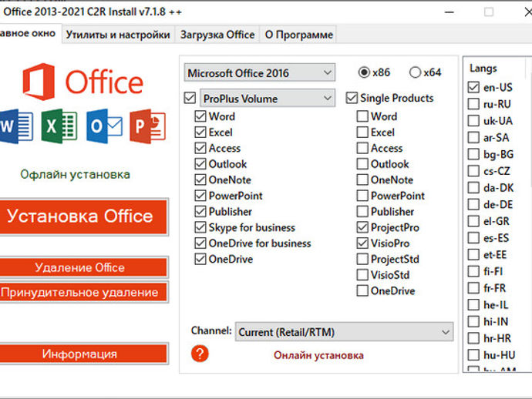532x399 pixels.
Task: Uncheck the ProjectPro single product
Action: (362, 227)
